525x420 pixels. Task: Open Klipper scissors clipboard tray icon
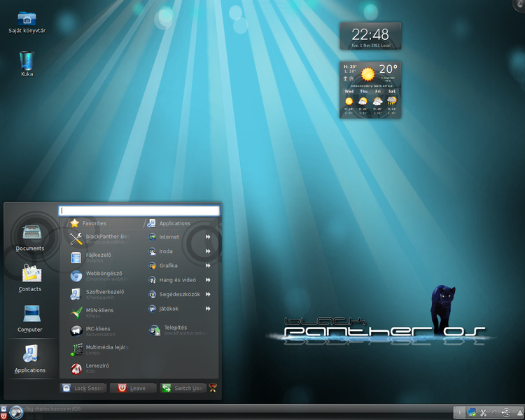pos(483,412)
